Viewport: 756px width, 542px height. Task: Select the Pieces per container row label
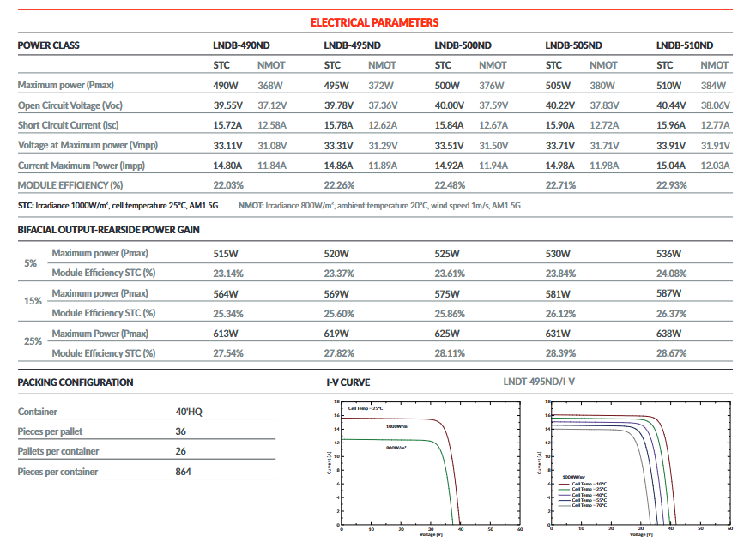(58, 472)
